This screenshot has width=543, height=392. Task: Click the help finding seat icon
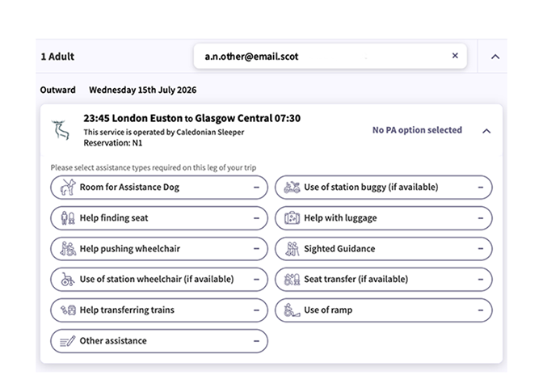point(66,218)
